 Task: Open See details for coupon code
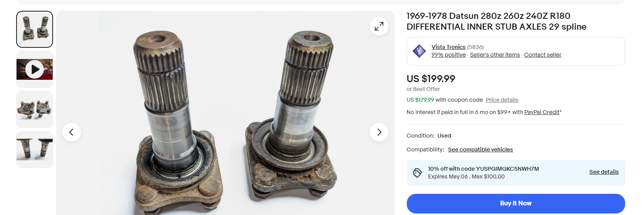tap(604, 172)
